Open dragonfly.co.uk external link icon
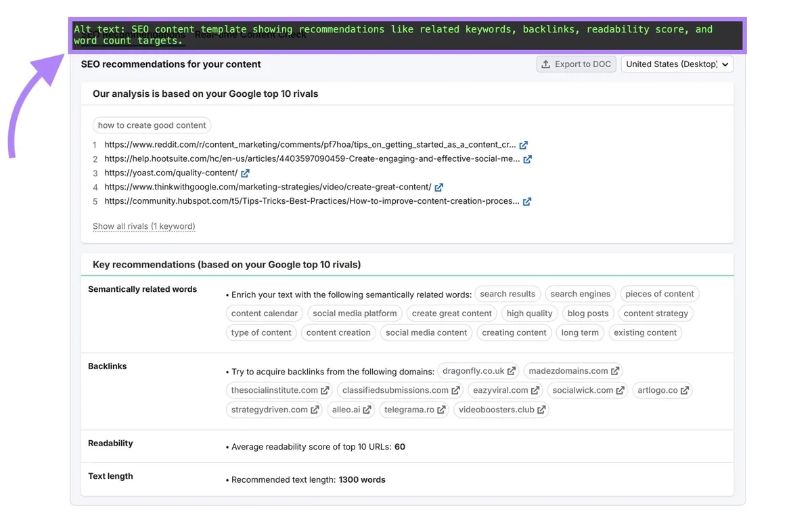Viewport: 812px width, 520px height. tap(512, 371)
